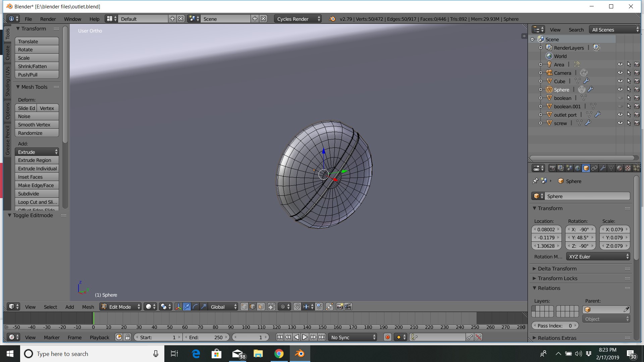
Task: Open the Cycles Render engine dropdown
Action: click(298, 19)
